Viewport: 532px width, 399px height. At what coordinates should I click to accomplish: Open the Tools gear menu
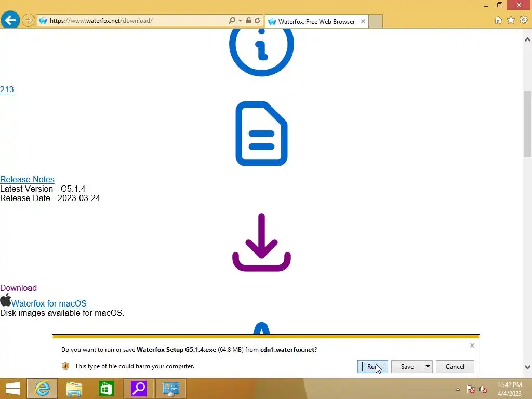[x=524, y=20]
